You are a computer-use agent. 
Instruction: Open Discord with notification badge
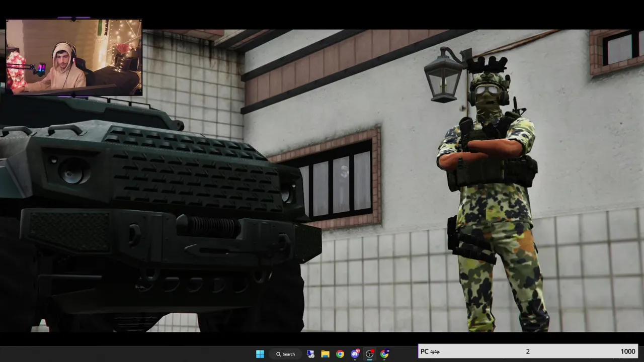coord(355,354)
